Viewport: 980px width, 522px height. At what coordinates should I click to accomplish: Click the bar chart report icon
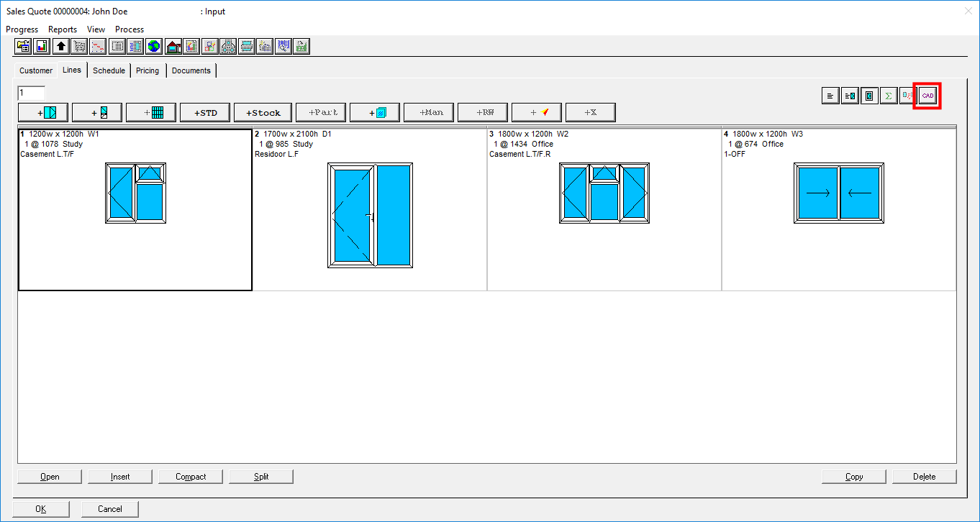(42, 47)
